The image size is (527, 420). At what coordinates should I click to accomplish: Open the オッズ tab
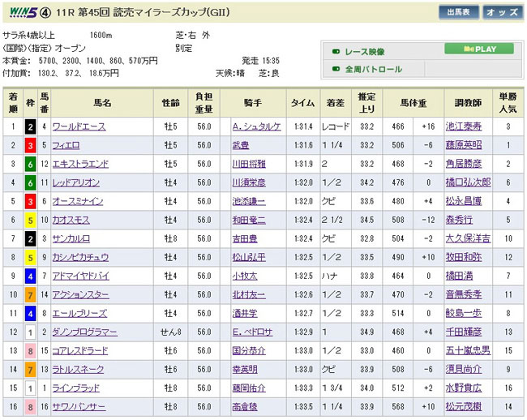click(x=503, y=13)
